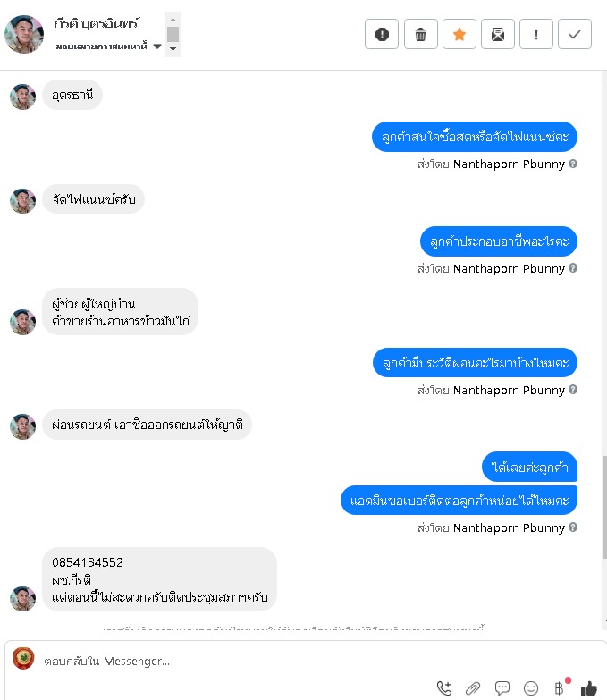The width and height of the screenshot is (607, 700).
Task: Attach a file with paperclip icon
Action: coord(473,688)
